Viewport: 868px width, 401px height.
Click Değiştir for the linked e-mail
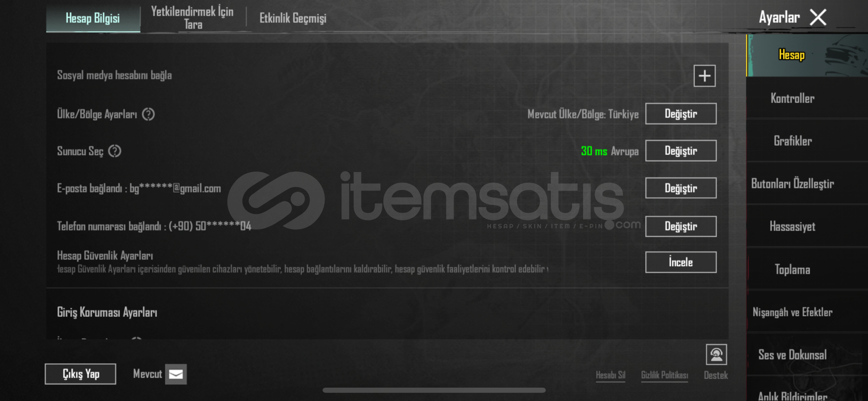681,188
